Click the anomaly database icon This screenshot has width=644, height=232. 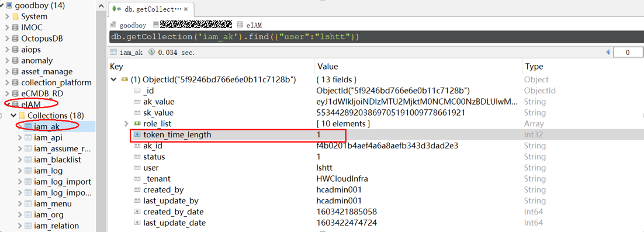pos(16,61)
